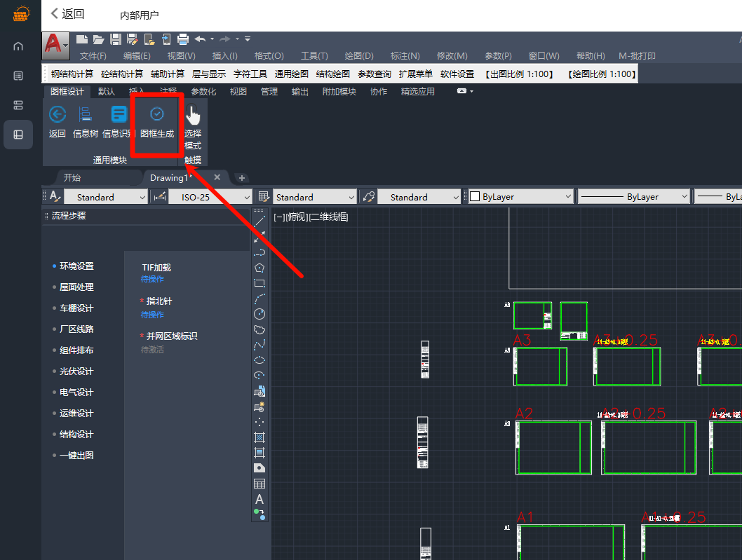Click the 图框生成 ribbon icon
This screenshot has height=560, width=742.
tap(157, 121)
